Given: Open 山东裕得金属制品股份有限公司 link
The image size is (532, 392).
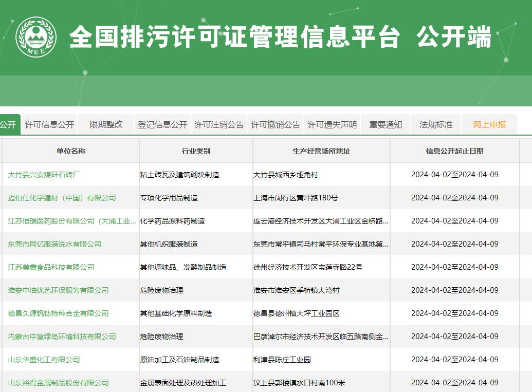Looking at the screenshot, I should (58, 383).
